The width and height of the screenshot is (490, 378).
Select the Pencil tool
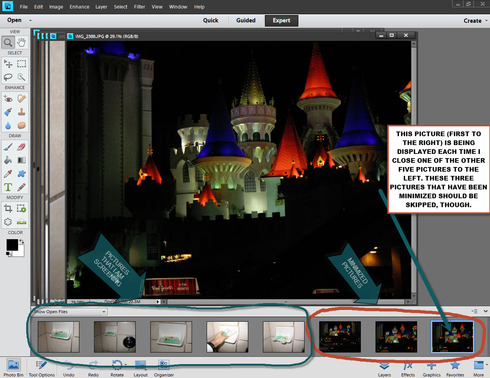tap(21, 187)
